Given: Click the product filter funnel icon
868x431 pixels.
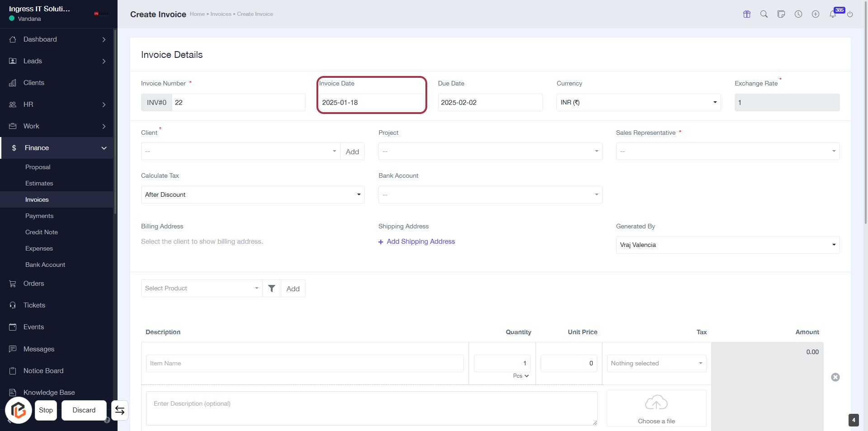Looking at the screenshot, I should (272, 289).
